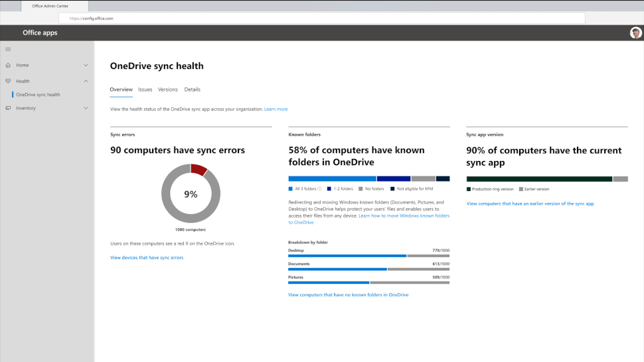Open the user profile avatar
The height and width of the screenshot is (362, 644).
point(635,33)
